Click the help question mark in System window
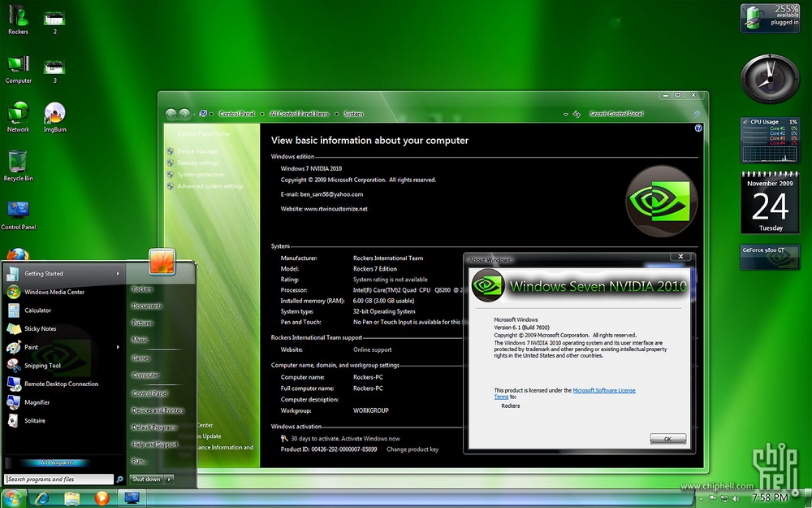Viewport: 812px width, 508px height. (698, 128)
